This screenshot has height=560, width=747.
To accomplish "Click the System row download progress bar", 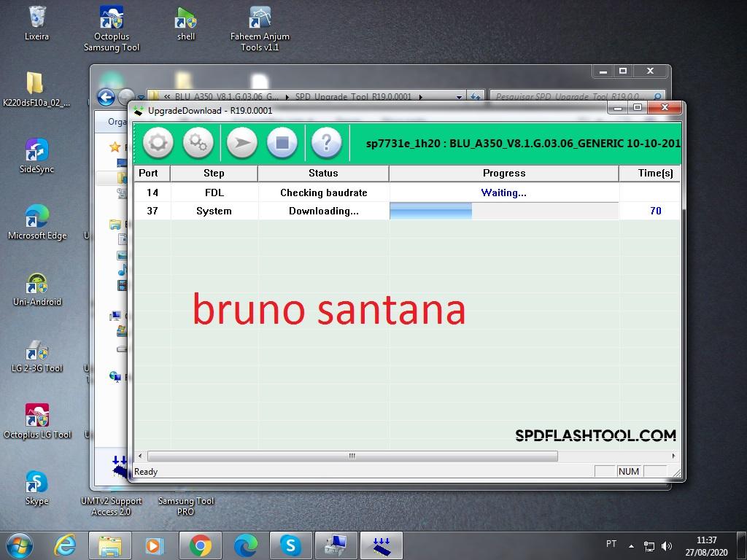I will pyautogui.click(x=504, y=211).
